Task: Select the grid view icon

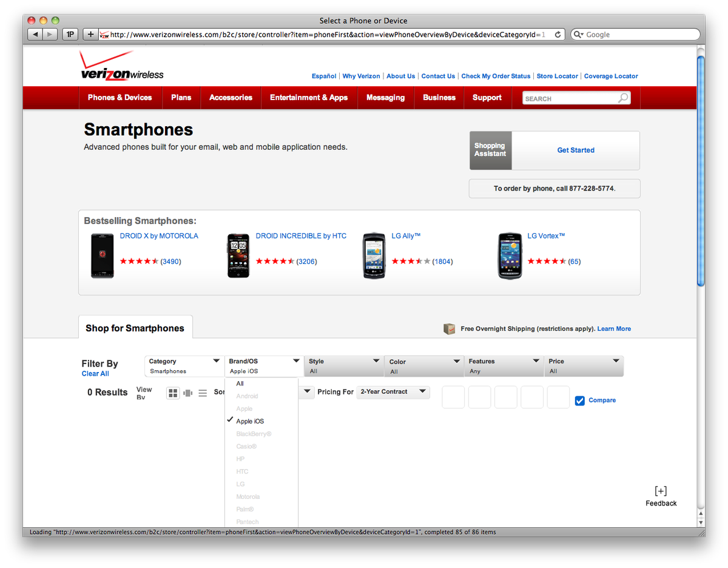Action: [173, 393]
